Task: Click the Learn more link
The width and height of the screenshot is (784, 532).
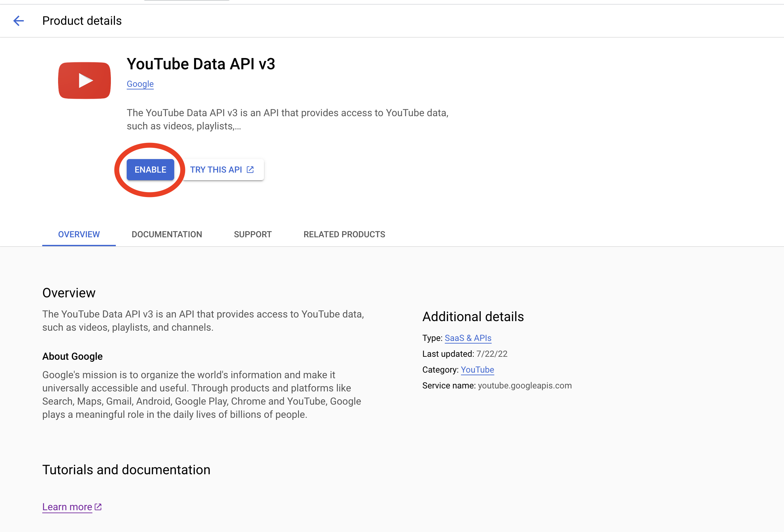Action: tap(67, 507)
